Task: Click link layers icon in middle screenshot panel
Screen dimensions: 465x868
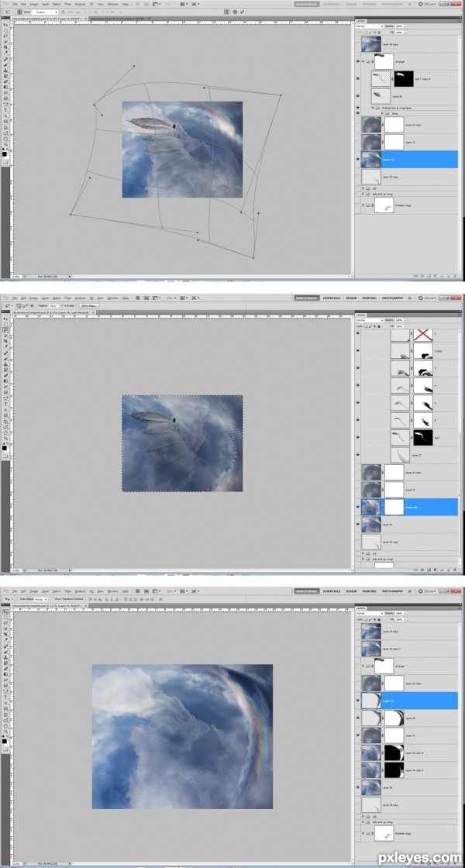Action: 415,570
